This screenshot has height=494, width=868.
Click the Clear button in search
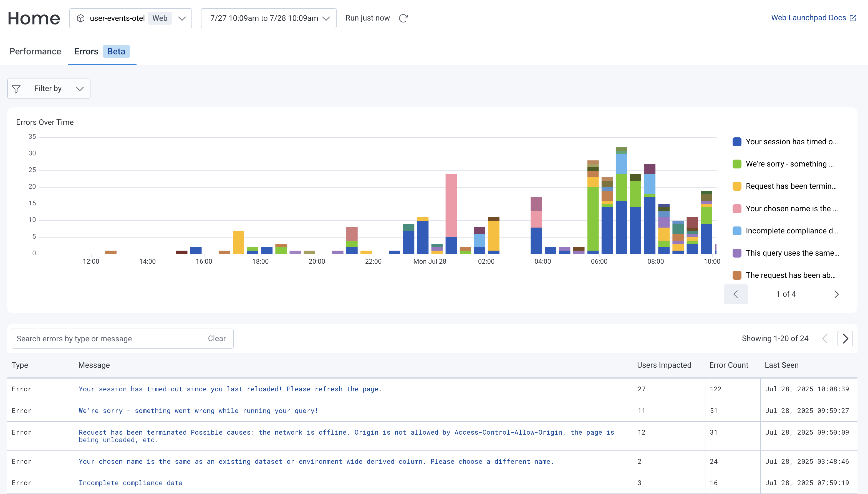point(217,339)
